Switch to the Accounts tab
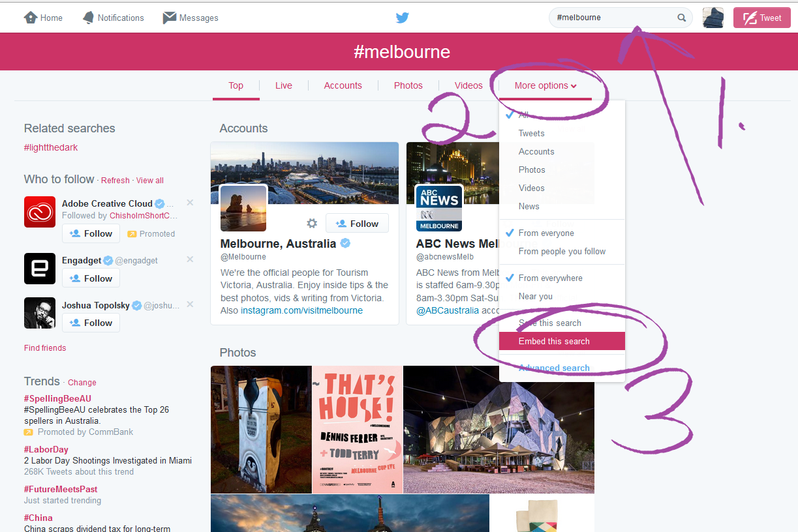Screen dimensions: 798x532 [x=343, y=85]
